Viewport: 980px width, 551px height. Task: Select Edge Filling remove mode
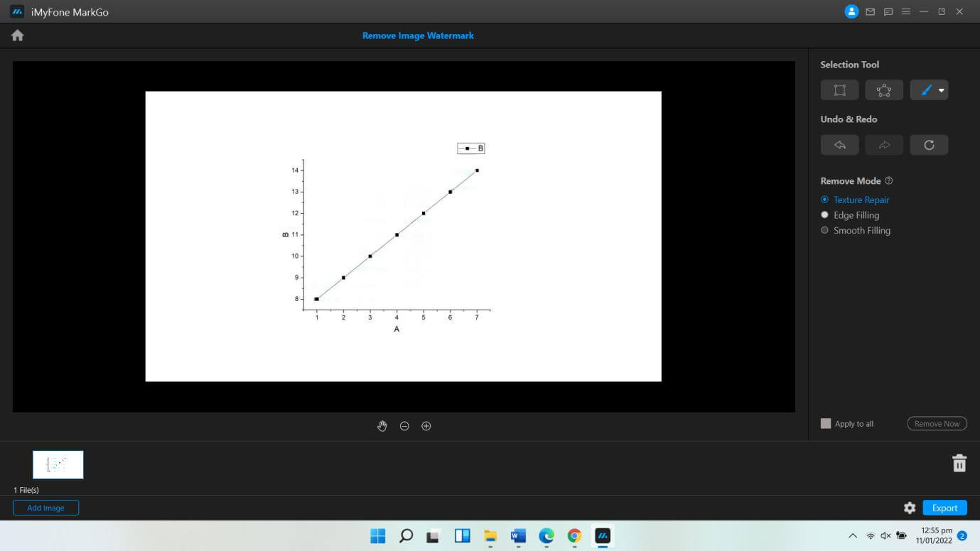(850, 215)
